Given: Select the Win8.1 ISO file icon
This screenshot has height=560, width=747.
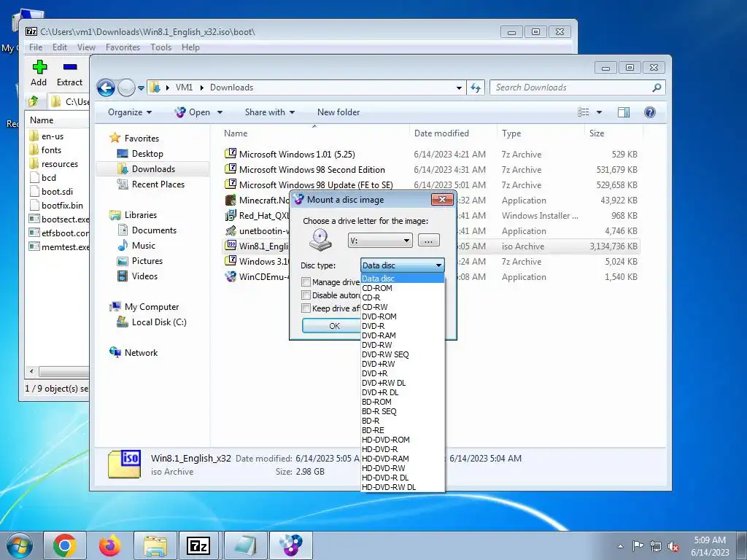Looking at the screenshot, I should (231, 246).
